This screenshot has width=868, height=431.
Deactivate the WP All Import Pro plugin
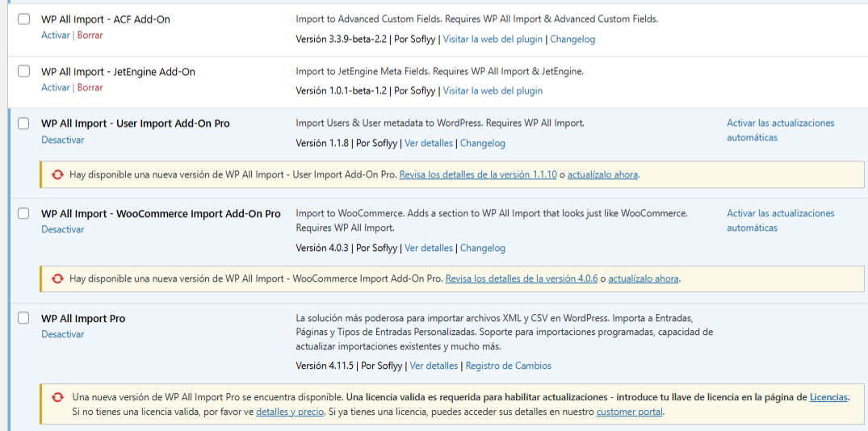pyautogui.click(x=63, y=334)
